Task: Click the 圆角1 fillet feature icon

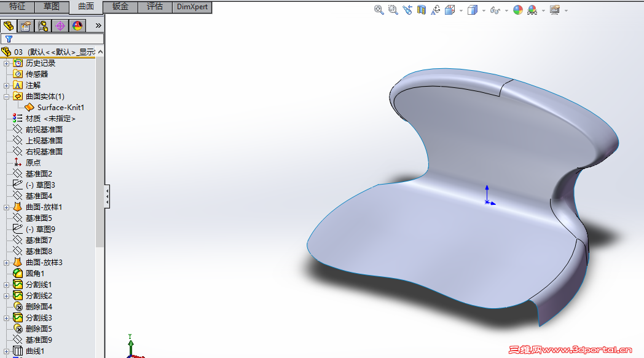Action: [x=18, y=273]
